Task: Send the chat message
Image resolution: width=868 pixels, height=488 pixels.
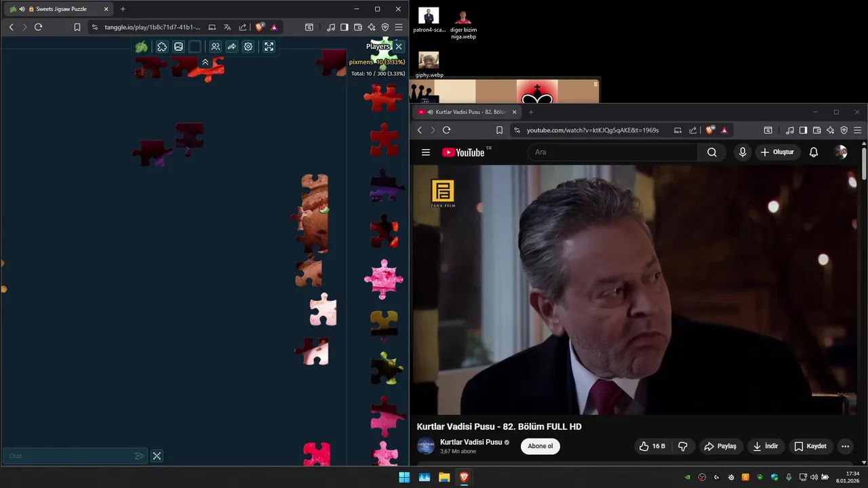Action: (x=139, y=456)
